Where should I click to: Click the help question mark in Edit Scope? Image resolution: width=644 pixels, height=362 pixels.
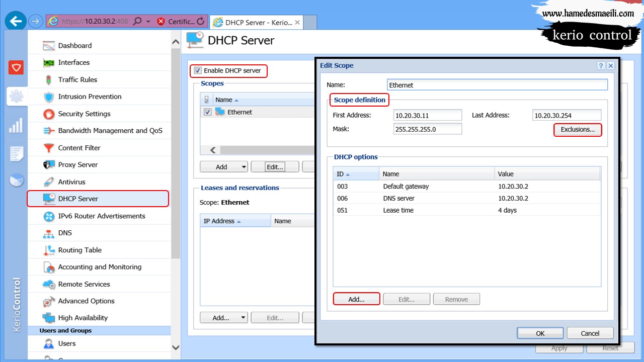[x=601, y=66]
